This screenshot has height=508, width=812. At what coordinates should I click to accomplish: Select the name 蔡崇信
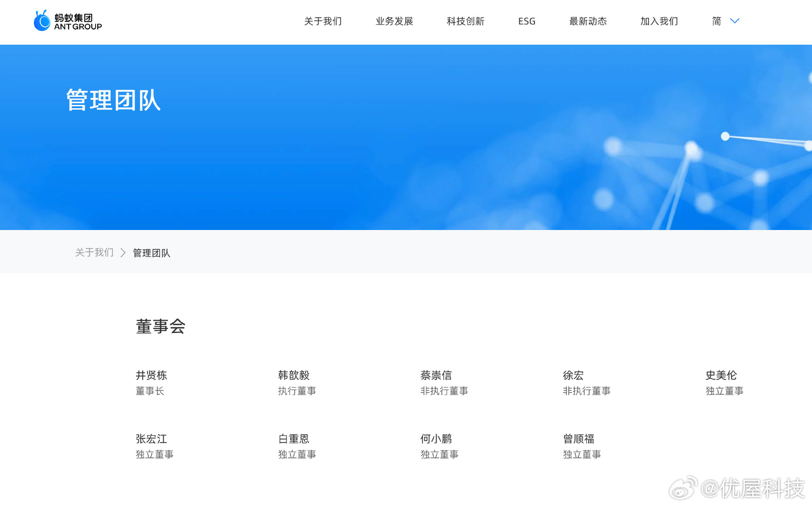point(436,375)
